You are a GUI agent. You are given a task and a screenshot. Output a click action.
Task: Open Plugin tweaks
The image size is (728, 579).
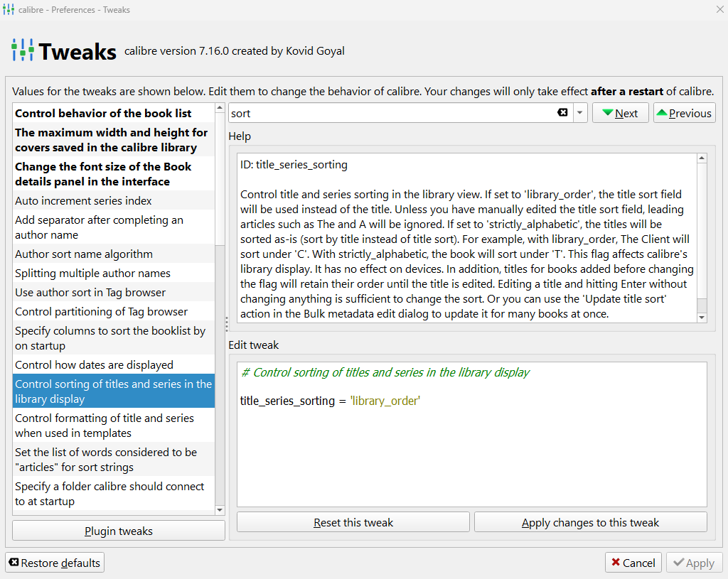(119, 531)
